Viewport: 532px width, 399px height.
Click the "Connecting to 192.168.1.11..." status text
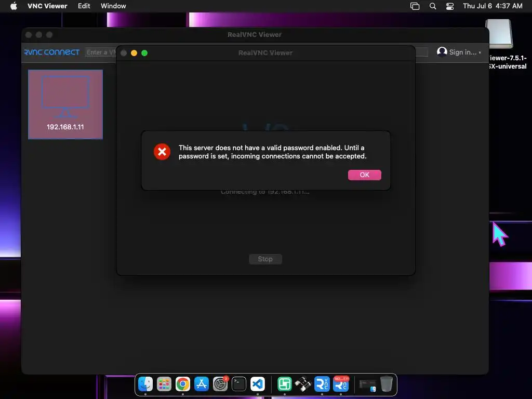265,192
